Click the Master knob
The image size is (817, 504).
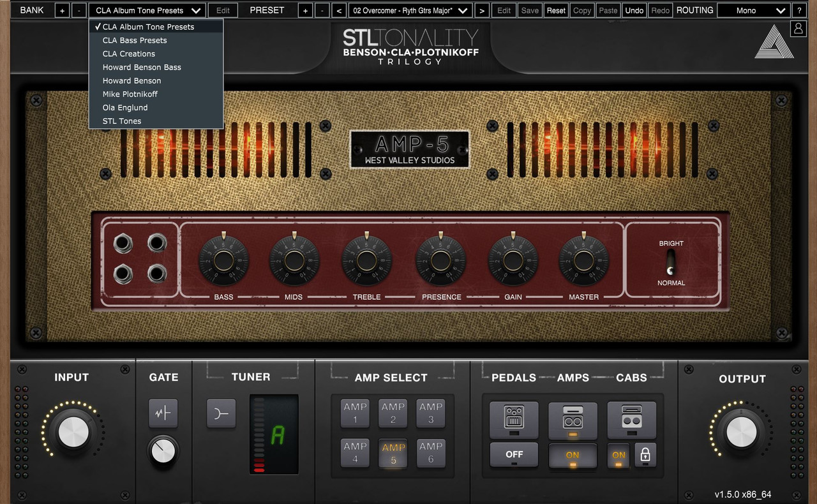(583, 260)
